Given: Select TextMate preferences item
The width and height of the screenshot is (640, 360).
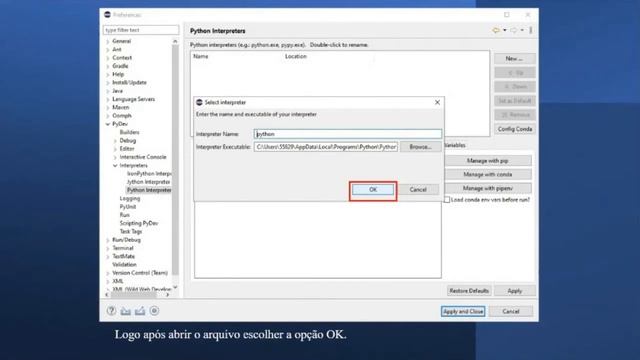Looking at the screenshot, I should click(x=124, y=256).
